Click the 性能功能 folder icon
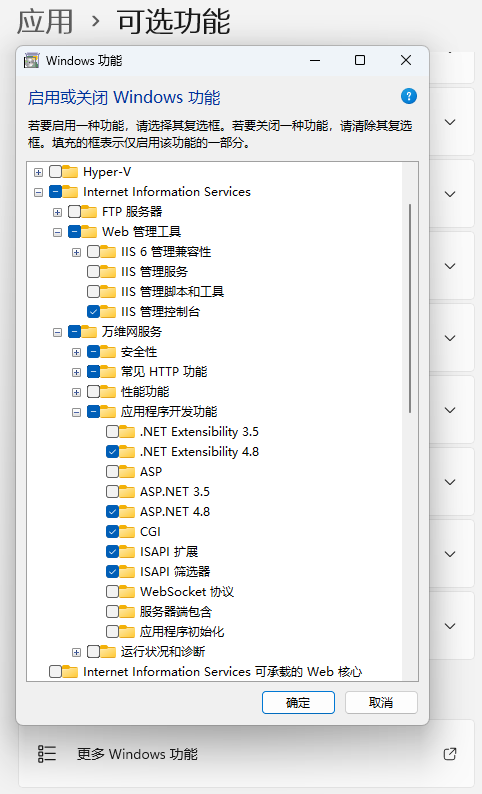The width and height of the screenshot is (482, 794). pos(108,391)
